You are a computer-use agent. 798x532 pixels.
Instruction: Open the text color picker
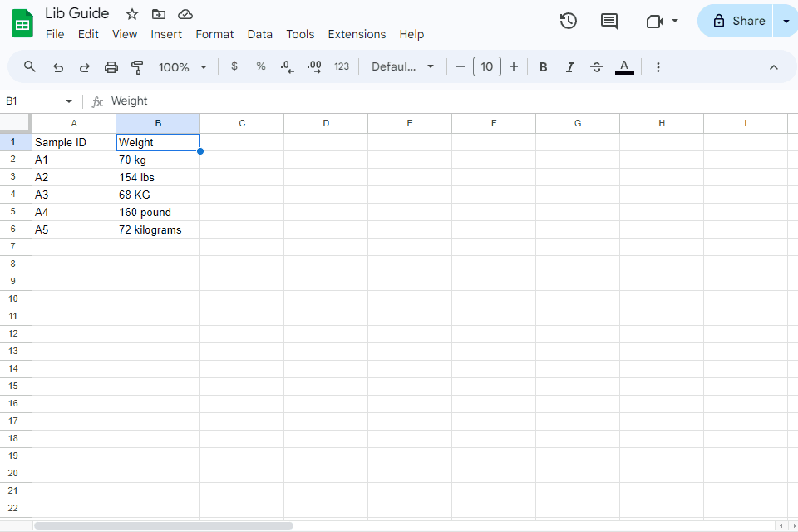tap(624, 67)
